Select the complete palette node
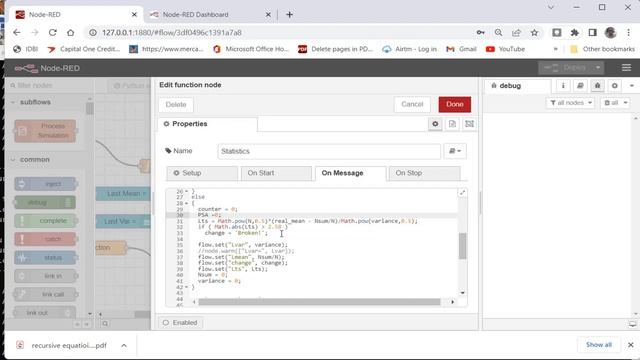Screen dimensions: 640x360 [x=45, y=221]
